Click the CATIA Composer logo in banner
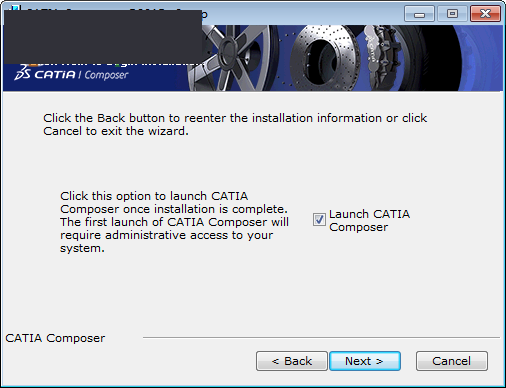The height and width of the screenshot is (388, 506). coord(71,74)
